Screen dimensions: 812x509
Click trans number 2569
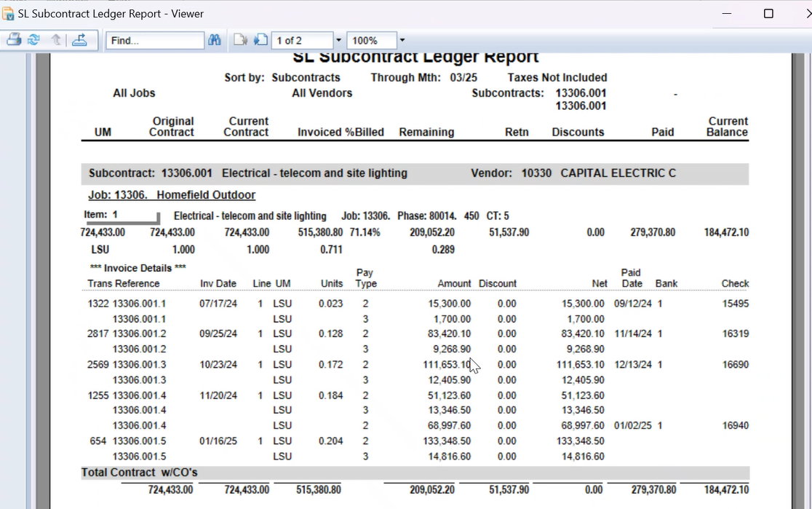point(98,365)
